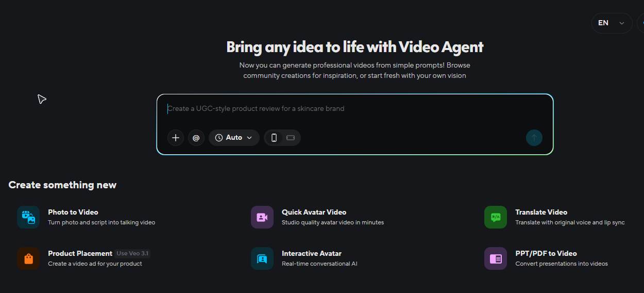The height and width of the screenshot is (293, 644).
Task: Expand the EN language selector
Action: [612, 23]
